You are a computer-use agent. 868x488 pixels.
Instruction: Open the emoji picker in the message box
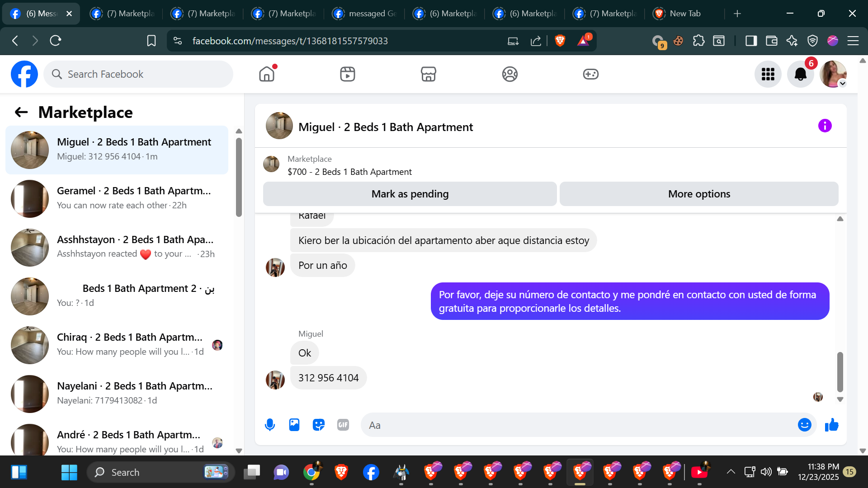coord(804,425)
